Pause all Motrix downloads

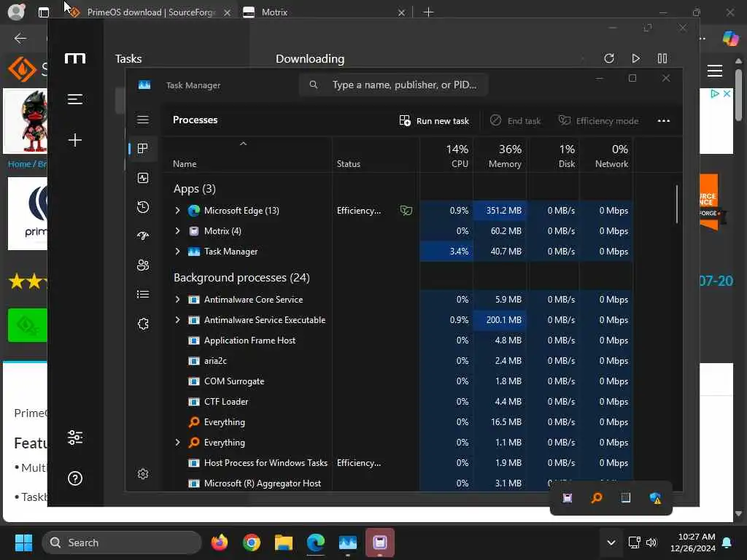pyautogui.click(x=662, y=58)
